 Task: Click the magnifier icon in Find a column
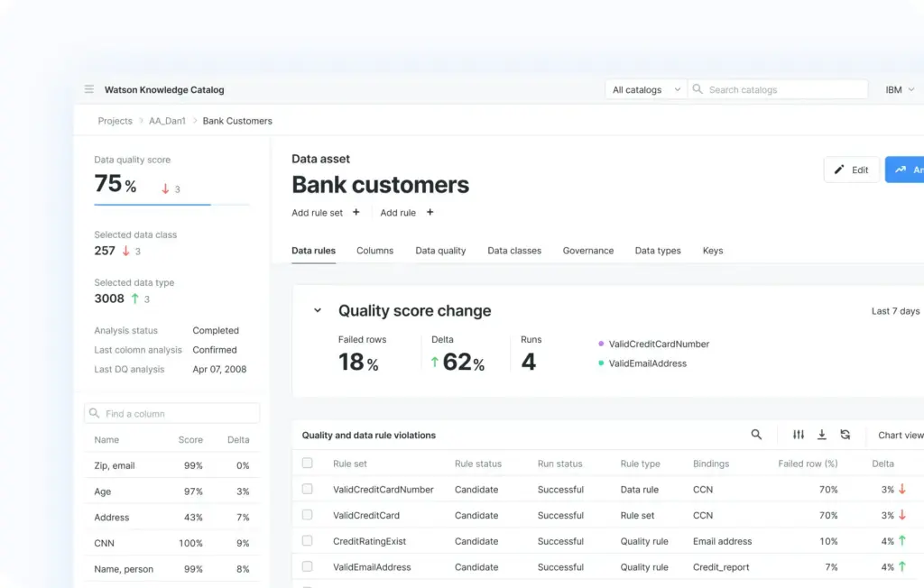(x=94, y=414)
